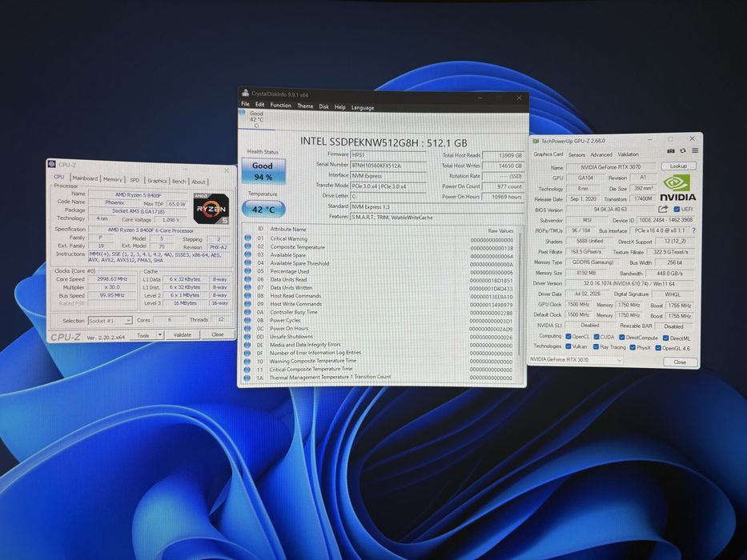Click status icon for Controller Busy Time row

point(247,312)
